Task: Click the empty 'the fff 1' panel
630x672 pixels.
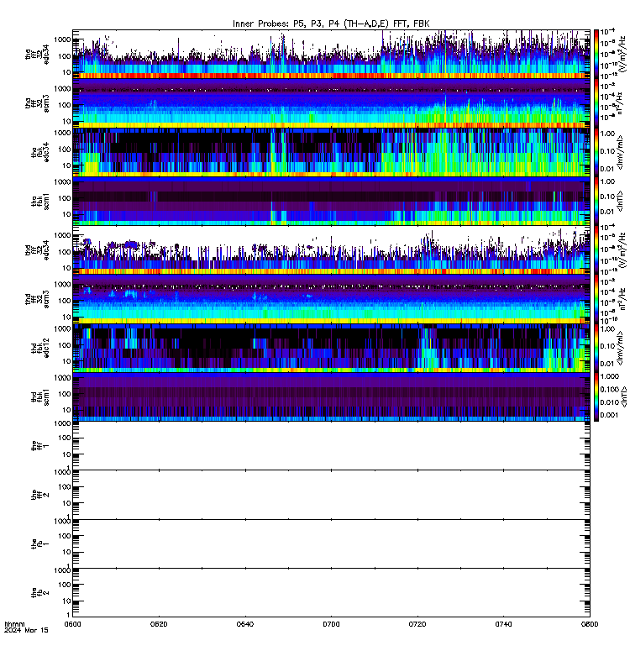Action: pyautogui.click(x=331, y=446)
